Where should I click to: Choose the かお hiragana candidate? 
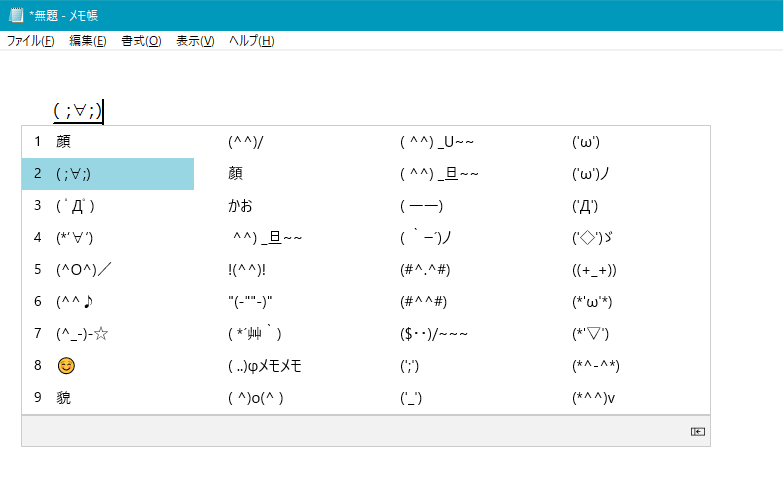coord(240,206)
